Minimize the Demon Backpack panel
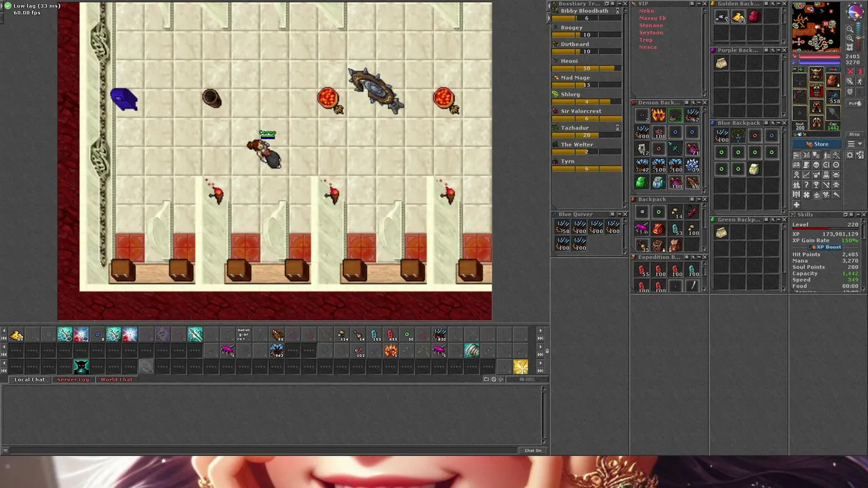Viewport: 868px width, 488px height. click(x=699, y=102)
